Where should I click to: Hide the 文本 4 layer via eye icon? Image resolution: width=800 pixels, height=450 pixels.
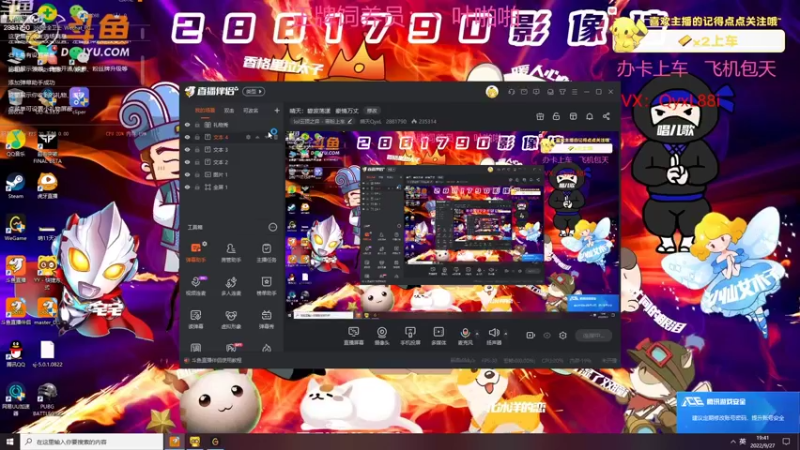(187, 137)
